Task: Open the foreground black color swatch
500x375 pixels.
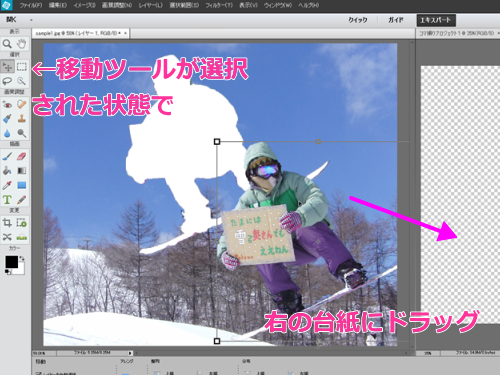Action: [11, 262]
